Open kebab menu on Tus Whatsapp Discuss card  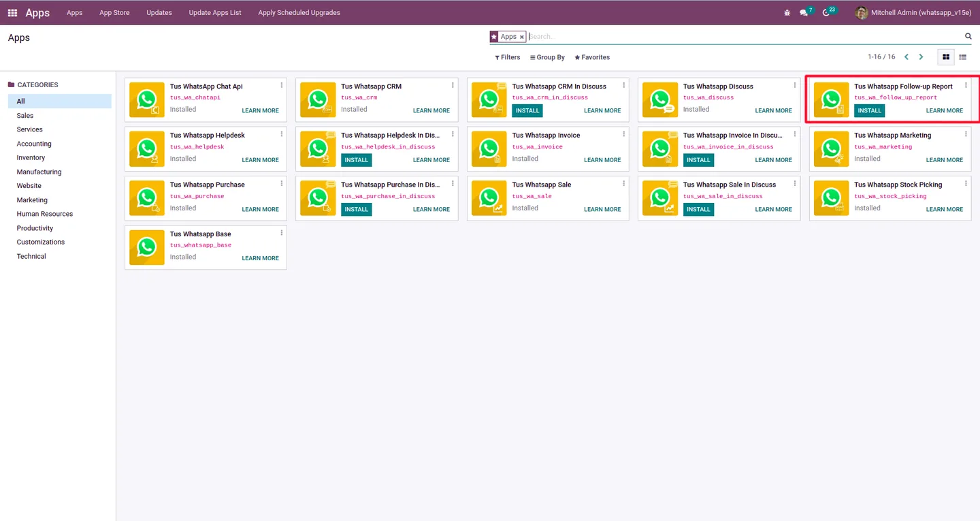(795, 85)
